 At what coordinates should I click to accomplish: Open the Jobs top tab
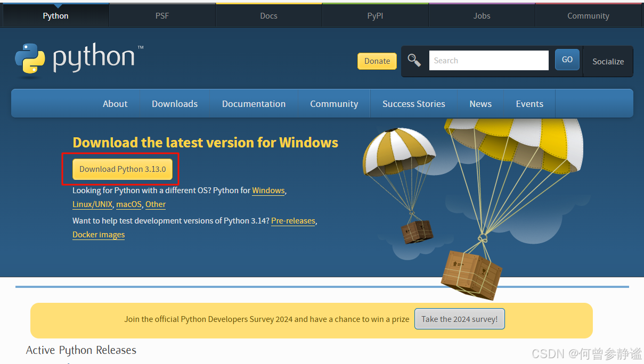pyautogui.click(x=482, y=15)
